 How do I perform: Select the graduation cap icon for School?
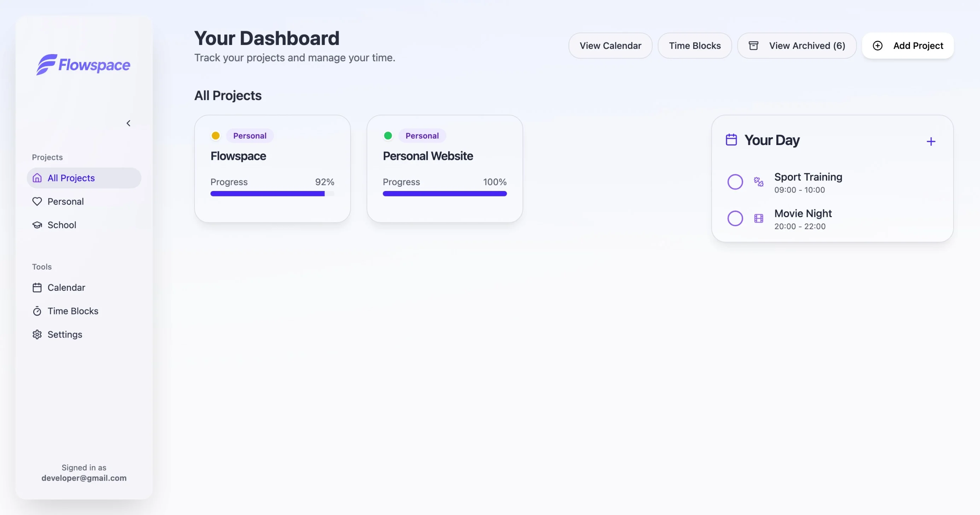(37, 225)
